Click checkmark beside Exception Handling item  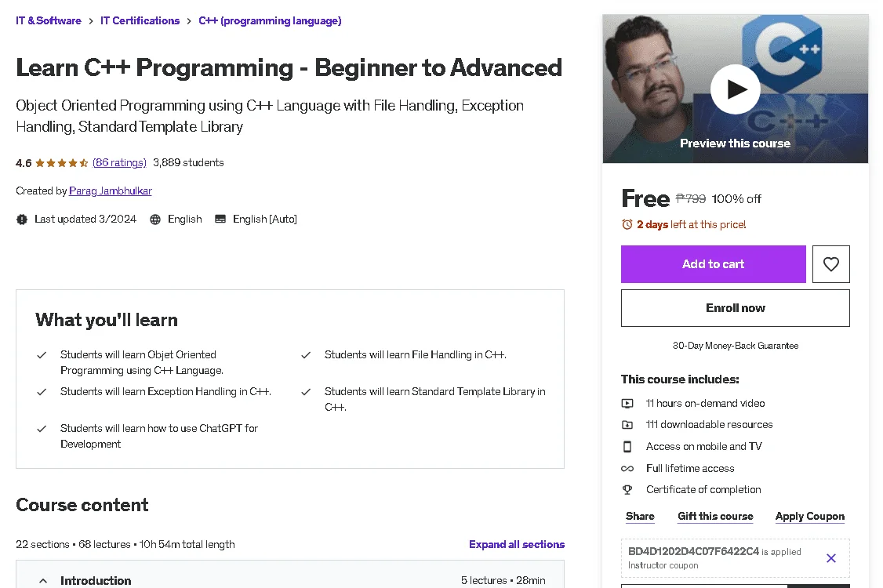[x=42, y=392]
